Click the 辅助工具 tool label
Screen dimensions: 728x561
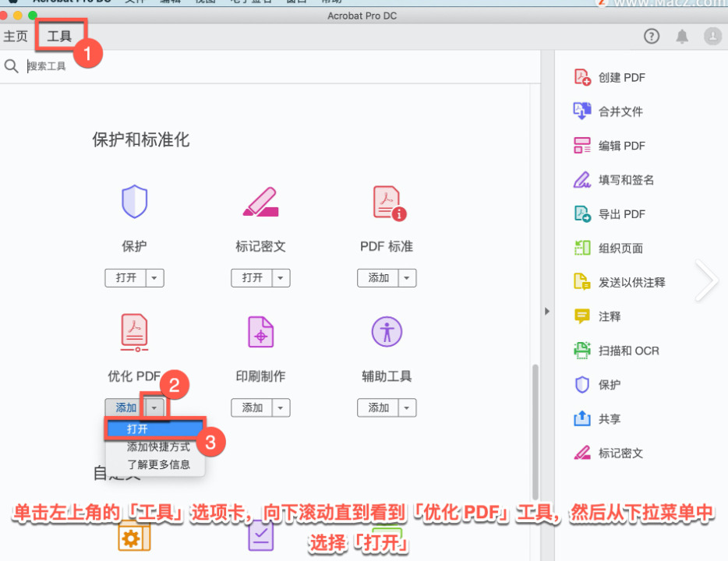(387, 376)
